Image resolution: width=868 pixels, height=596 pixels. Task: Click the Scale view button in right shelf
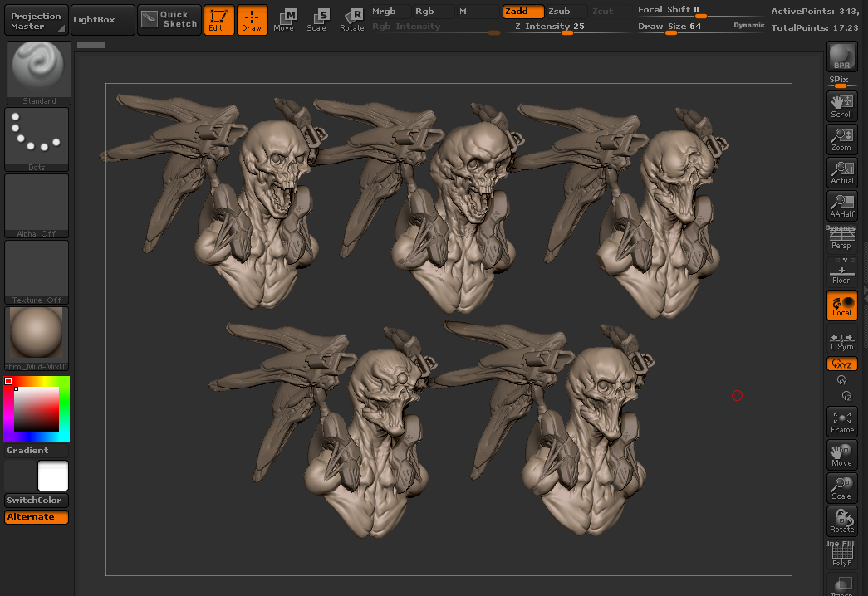point(842,488)
